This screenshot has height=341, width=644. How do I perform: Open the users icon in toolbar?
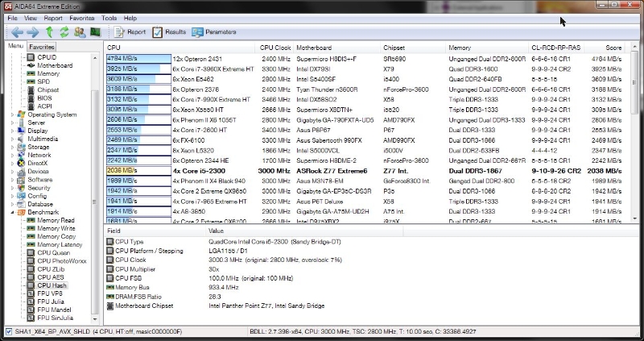[80, 31]
